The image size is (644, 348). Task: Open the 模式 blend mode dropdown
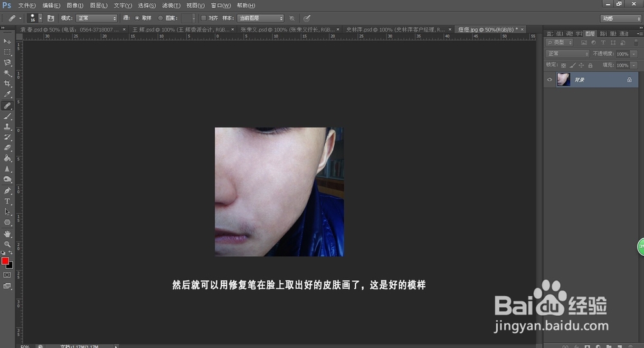[x=97, y=18]
